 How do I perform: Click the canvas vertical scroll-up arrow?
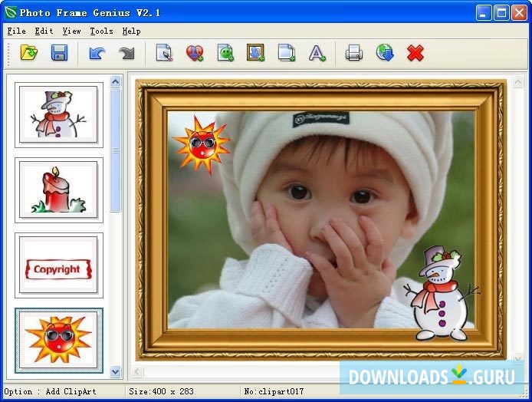(517, 82)
